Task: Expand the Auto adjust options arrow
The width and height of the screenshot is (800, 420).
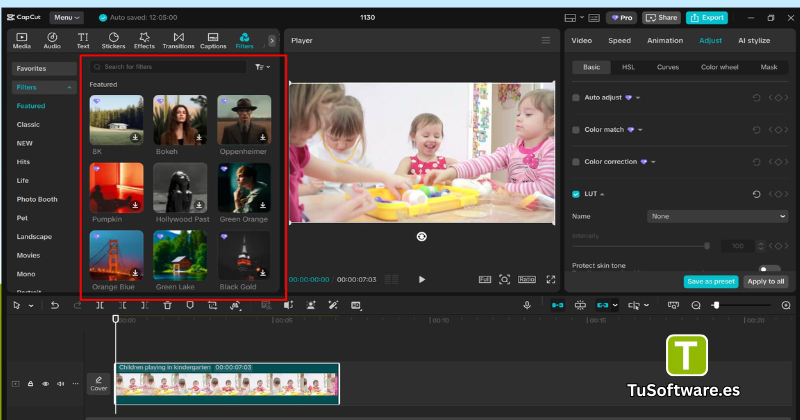Action: tap(638, 97)
